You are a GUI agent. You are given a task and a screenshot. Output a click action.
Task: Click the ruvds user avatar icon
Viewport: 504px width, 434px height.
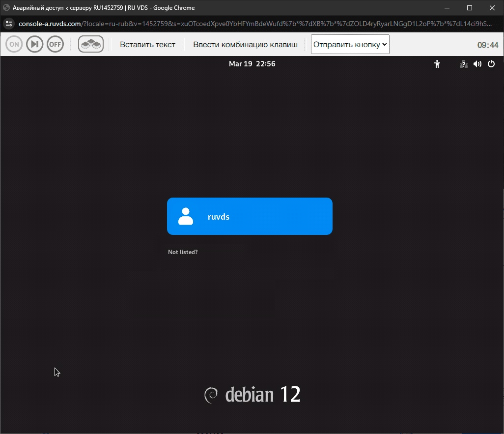[x=186, y=216]
